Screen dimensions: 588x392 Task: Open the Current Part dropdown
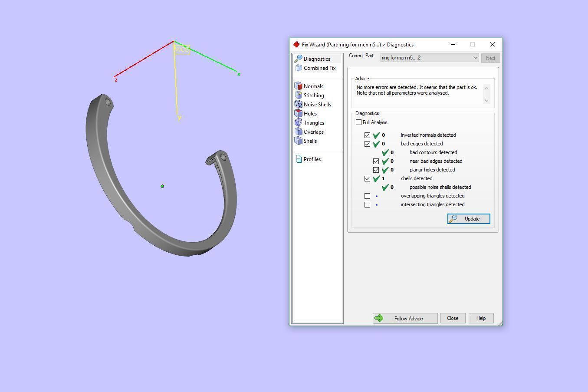coord(430,58)
